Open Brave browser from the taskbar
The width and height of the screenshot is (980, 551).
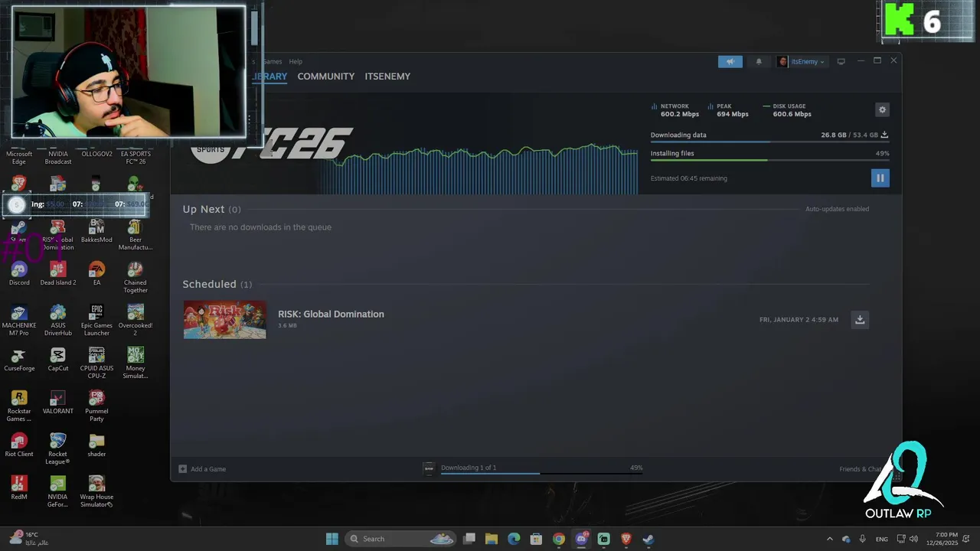tap(626, 539)
